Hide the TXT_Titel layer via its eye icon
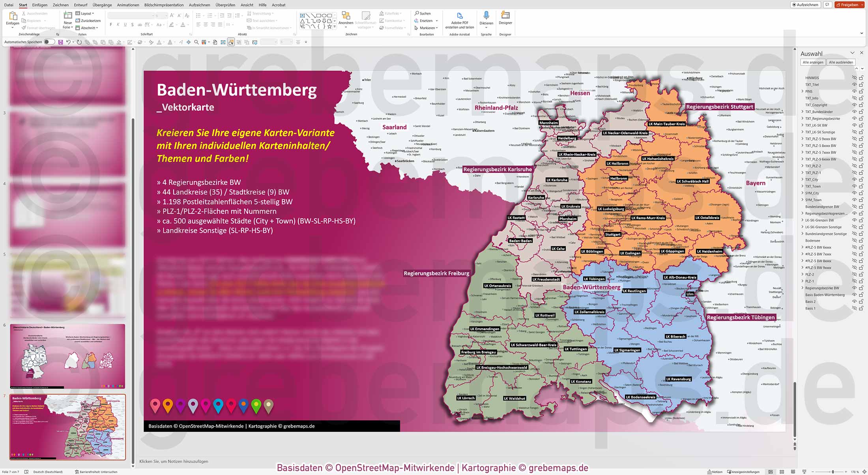This screenshot has height=475, width=868. (854, 84)
